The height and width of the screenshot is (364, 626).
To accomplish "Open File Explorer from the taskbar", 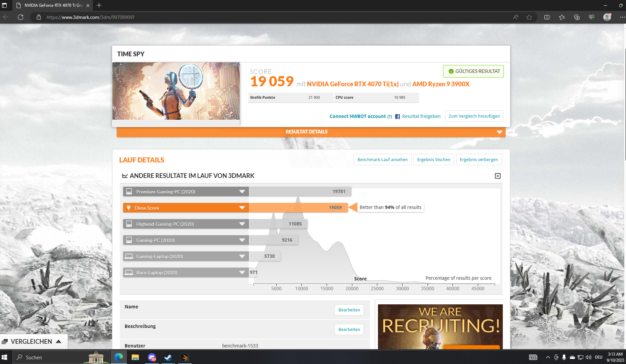I will [135, 357].
